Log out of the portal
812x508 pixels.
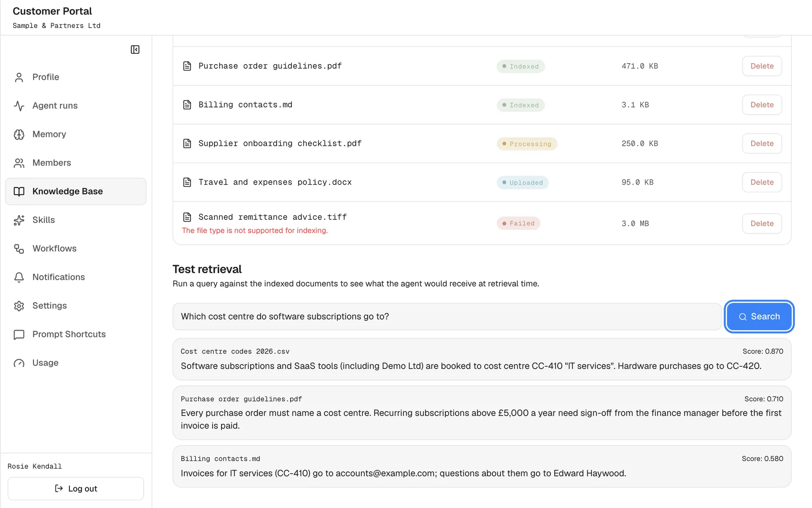(x=76, y=489)
